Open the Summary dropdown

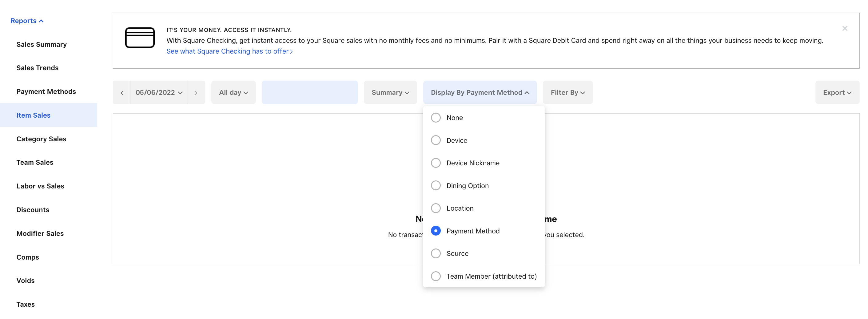(x=390, y=93)
